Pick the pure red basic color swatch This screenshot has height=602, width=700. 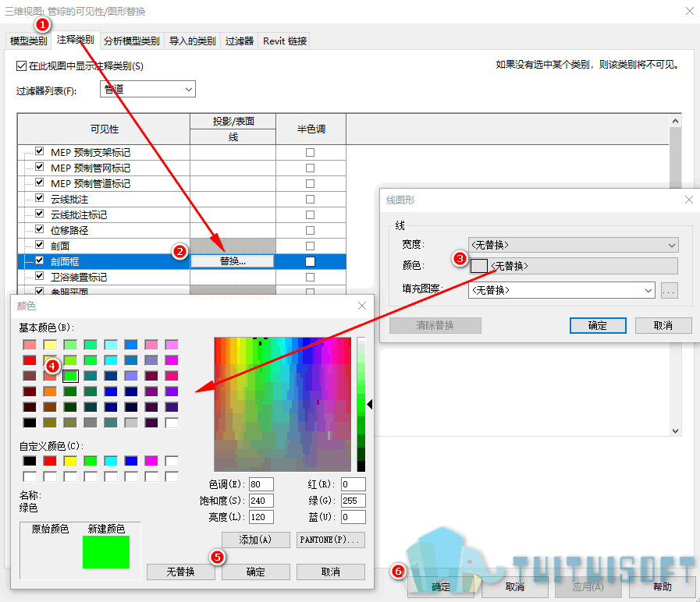pos(30,360)
